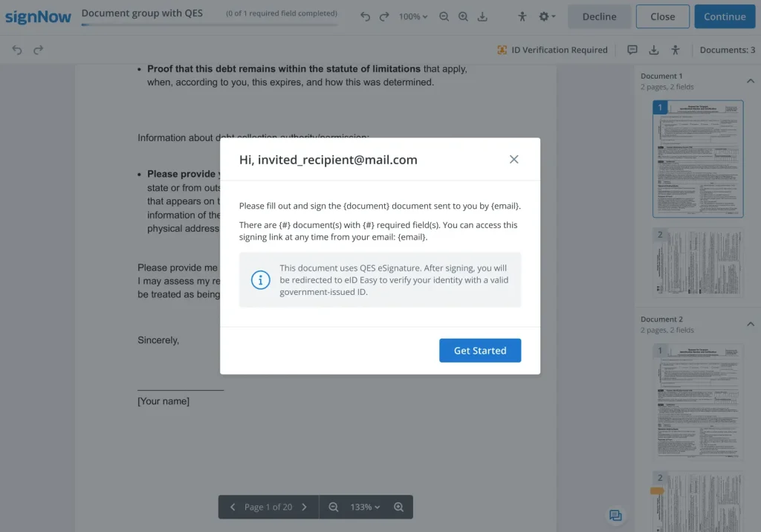Click the ID Verification Required badge
Screen dimensions: 761x532
tap(552, 50)
